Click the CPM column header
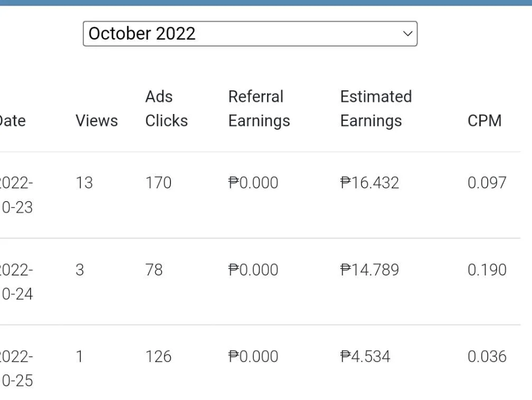Screen dimensions: 532x400 click(x=484, y=121)
